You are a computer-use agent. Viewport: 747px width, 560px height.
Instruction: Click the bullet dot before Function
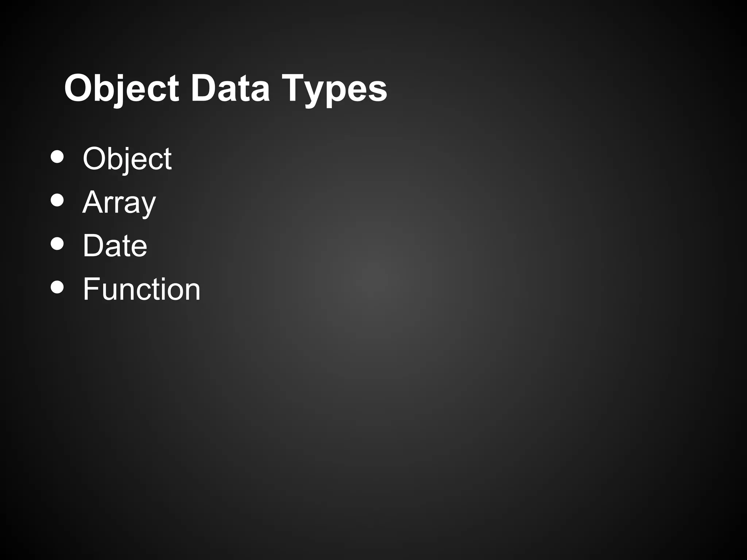pyautogui.click(x=57, y=287)
